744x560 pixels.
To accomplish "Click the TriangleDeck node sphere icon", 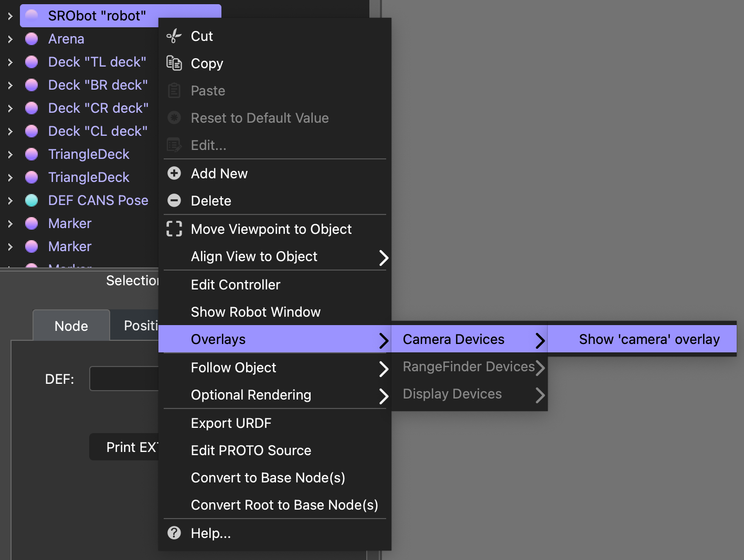I will [x=31, y=154].
